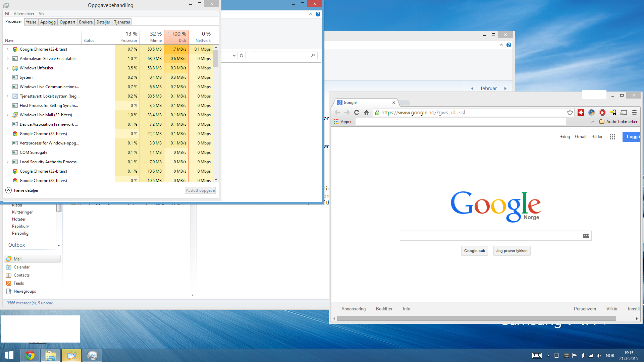Image resolution: width=644 pixels, height=362 pixels.
Task: Click the Google search input field
Action: (x=490, y=236)
